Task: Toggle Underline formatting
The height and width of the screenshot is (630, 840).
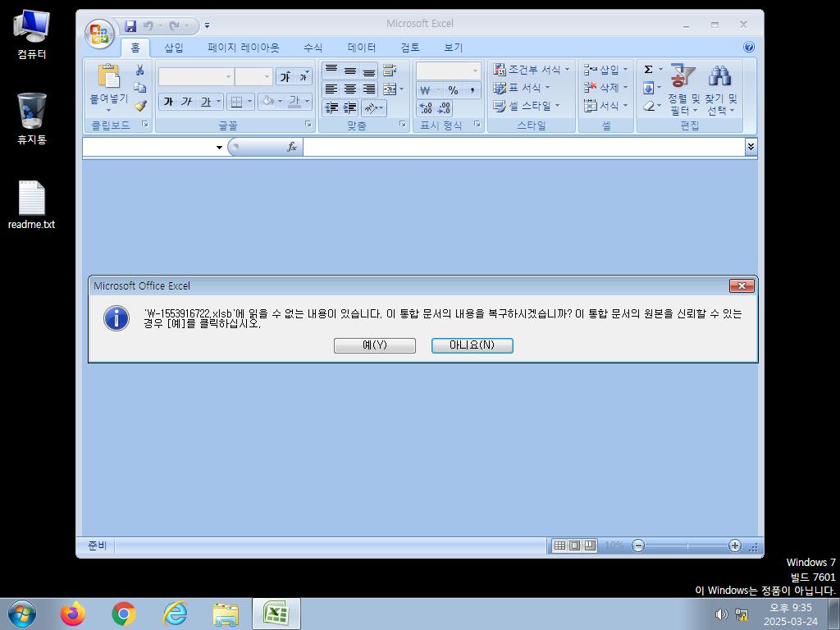Action: click(206, 101)
